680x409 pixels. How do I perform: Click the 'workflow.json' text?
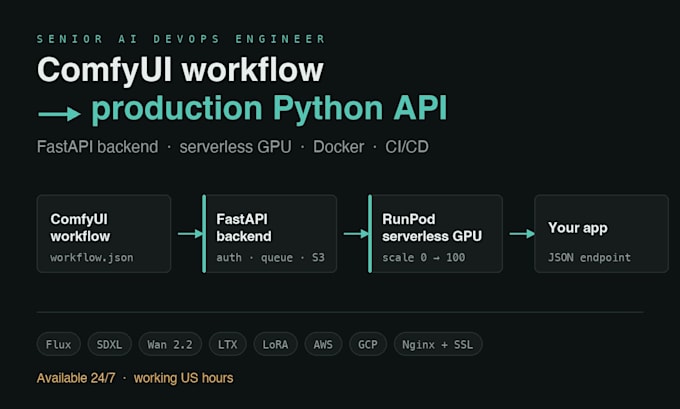(x=92, y=258)
